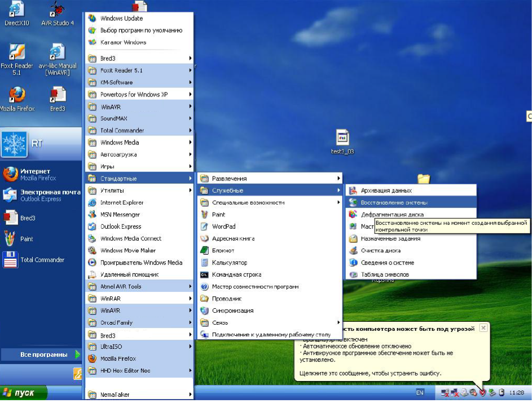Open Интернет Mozilla Firefox pinned item
Viewport: 532px width, 403px height.
(x=41, y=175)
